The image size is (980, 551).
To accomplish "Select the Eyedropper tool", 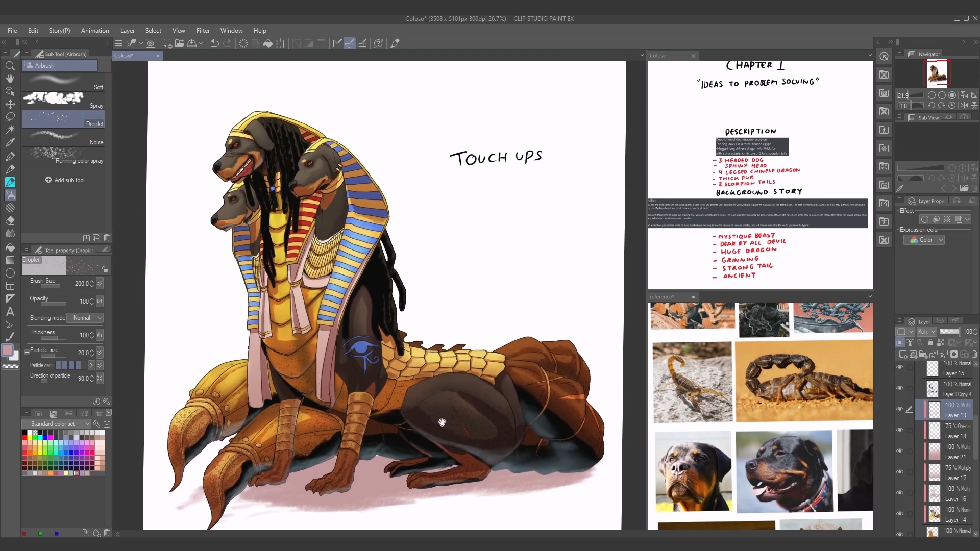I will coord(10,142).
